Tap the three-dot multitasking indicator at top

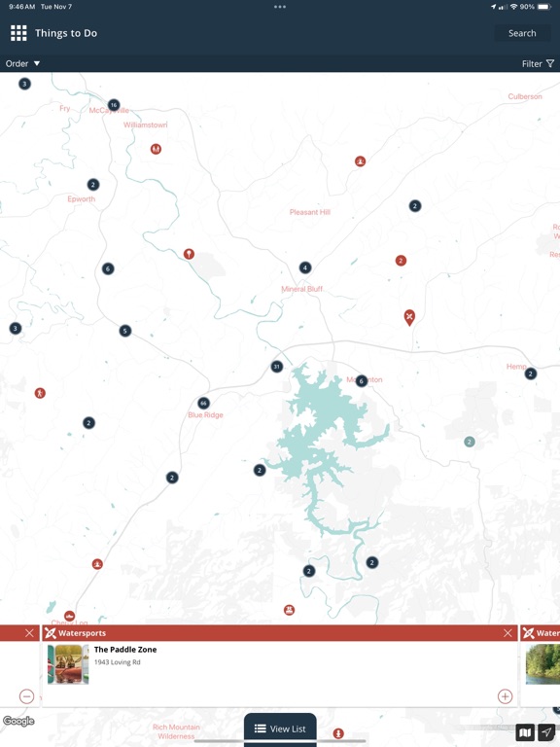[280, 7]
